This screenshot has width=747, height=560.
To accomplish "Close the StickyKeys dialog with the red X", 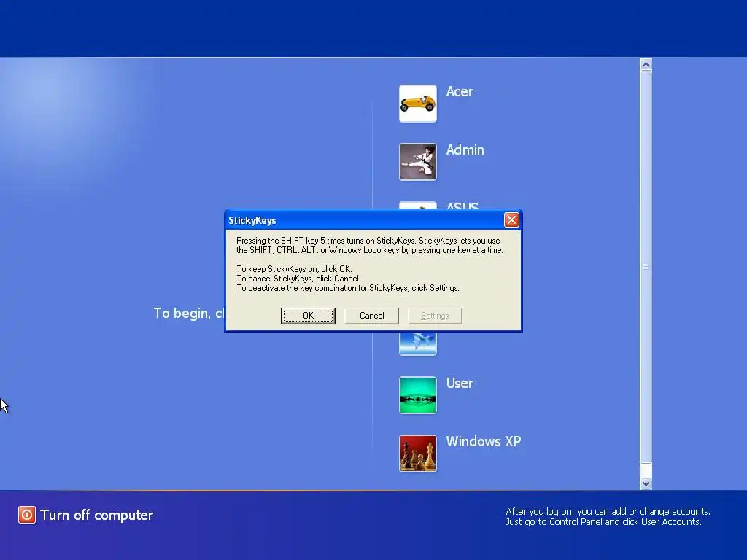I will click(511, 220).
